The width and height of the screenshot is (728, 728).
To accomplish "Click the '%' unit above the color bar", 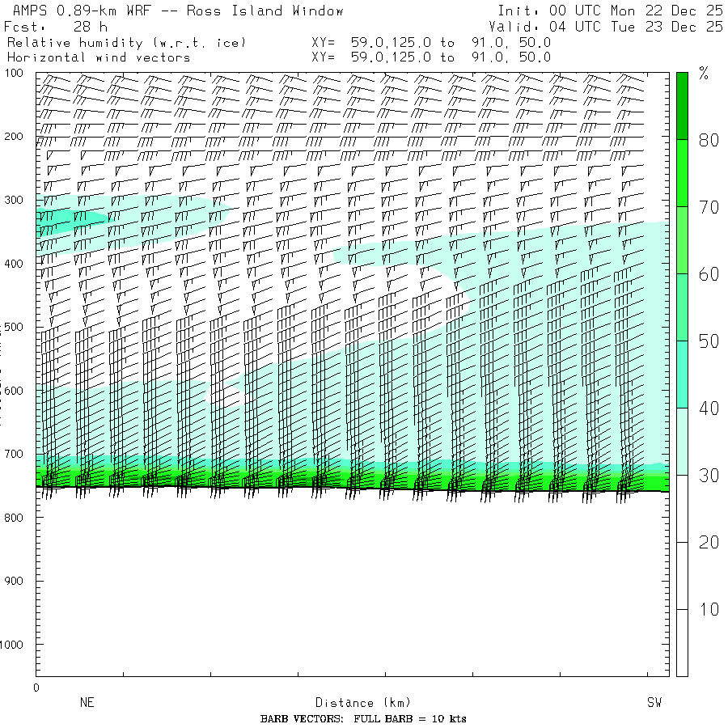I will click(704, 74).
